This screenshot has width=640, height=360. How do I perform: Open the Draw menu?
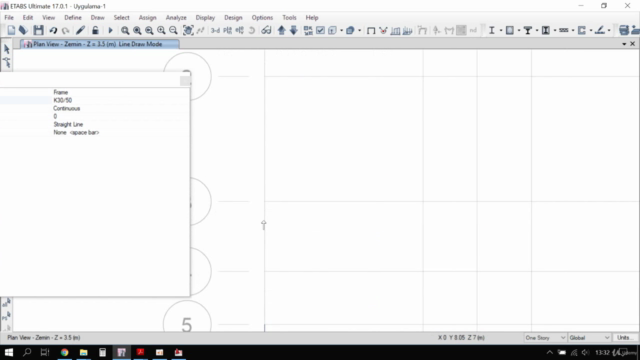(98, 18)
